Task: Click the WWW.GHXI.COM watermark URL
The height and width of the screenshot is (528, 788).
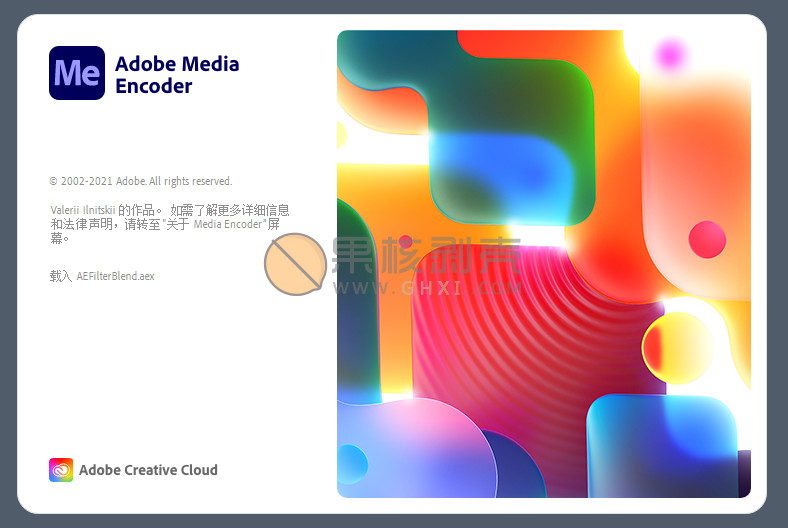Action: click(427, 287)
